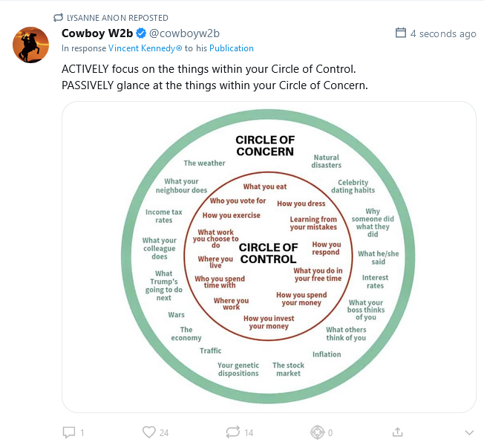
Task: Follow the Publication link in the reply line
Action: [231, 48]
